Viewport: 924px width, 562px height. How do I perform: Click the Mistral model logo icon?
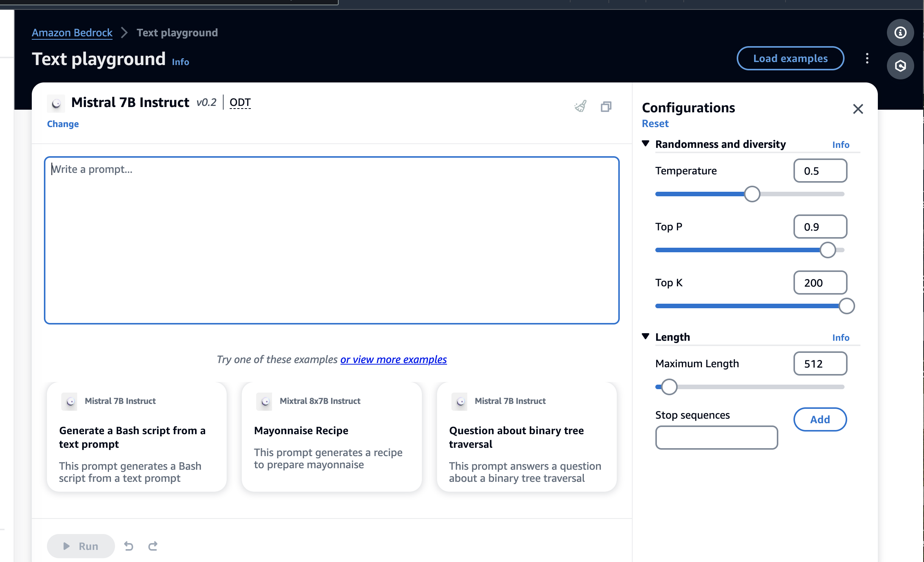[56, 103]
